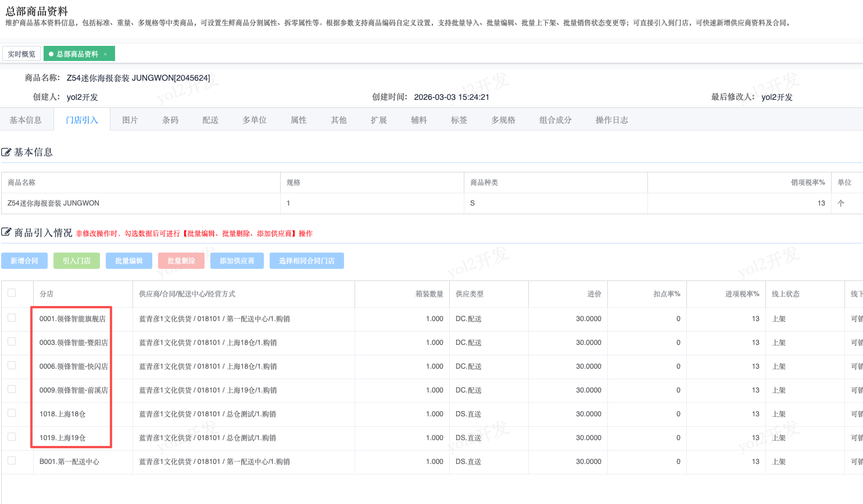863x504 pixels.
Task: Click edit icon beside 商品引入情况 heading
Action: pyautogui.click(x=6, y=233)
